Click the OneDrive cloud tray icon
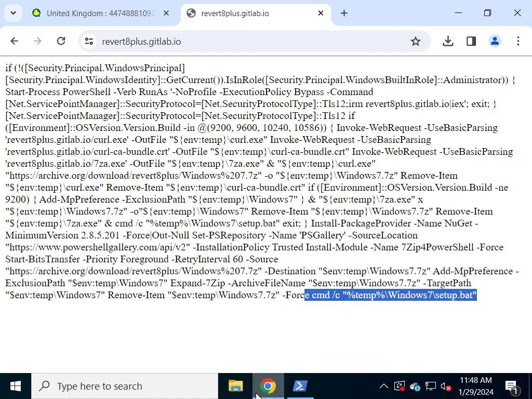The height and width of the screenshot is (399, 532). click(x=415, y=387)
